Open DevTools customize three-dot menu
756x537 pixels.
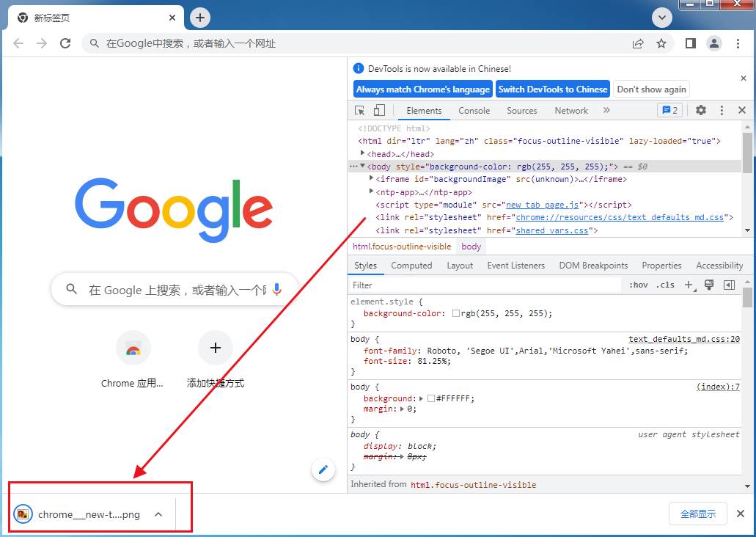click(722, 111)
